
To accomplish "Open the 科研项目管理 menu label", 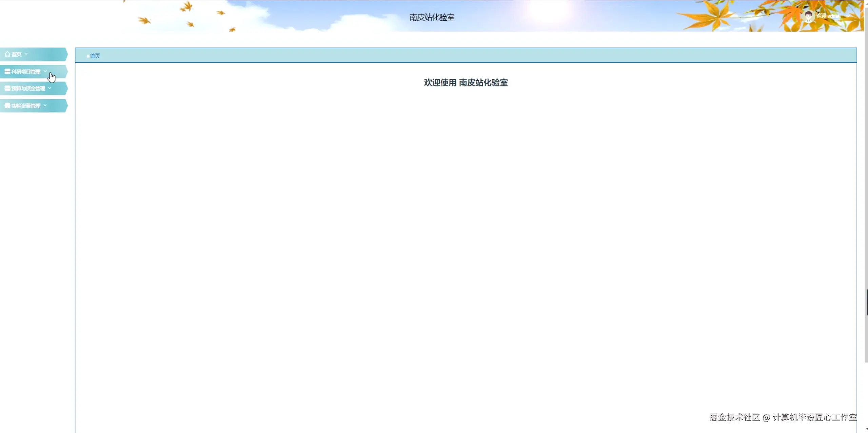I will point(26,72).
